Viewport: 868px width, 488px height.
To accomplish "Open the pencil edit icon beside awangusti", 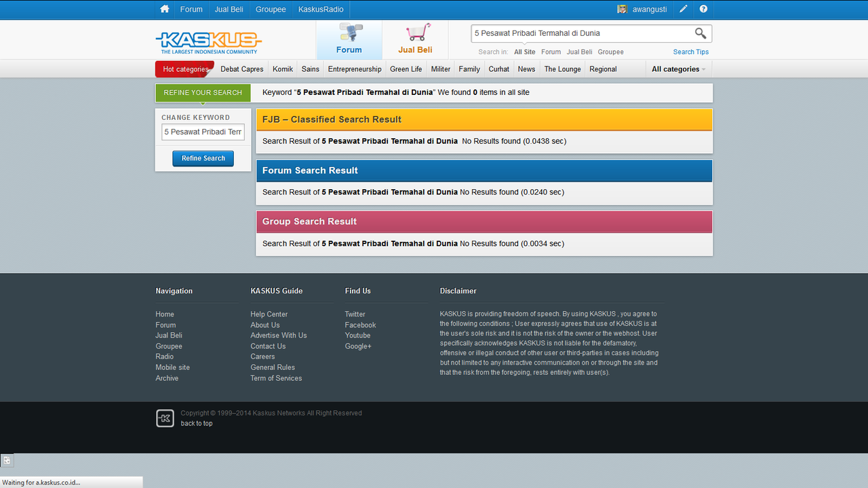I will (x=684, y=9).
